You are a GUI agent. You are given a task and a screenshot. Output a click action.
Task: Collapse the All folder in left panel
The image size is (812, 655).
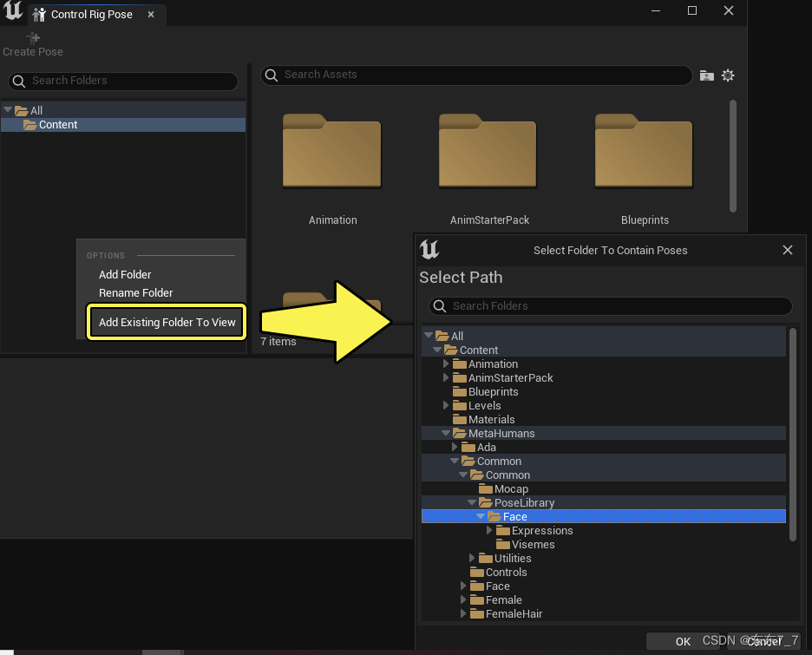point(7,110)
